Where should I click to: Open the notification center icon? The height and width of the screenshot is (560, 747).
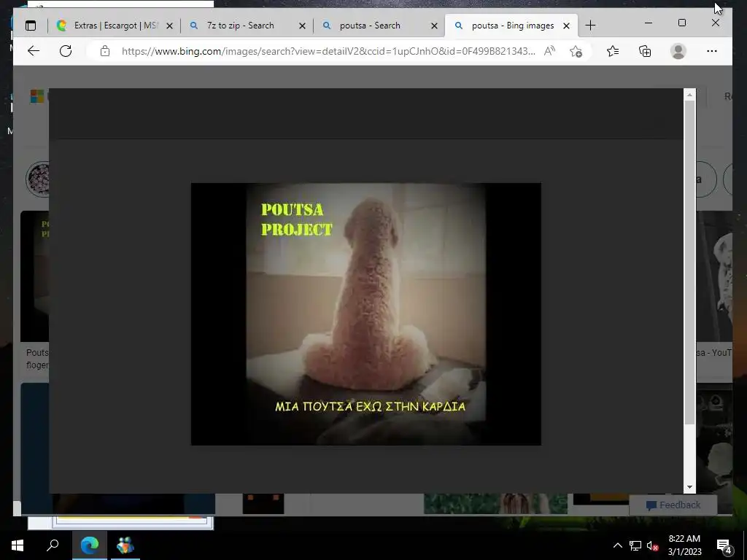coord(724,545)
